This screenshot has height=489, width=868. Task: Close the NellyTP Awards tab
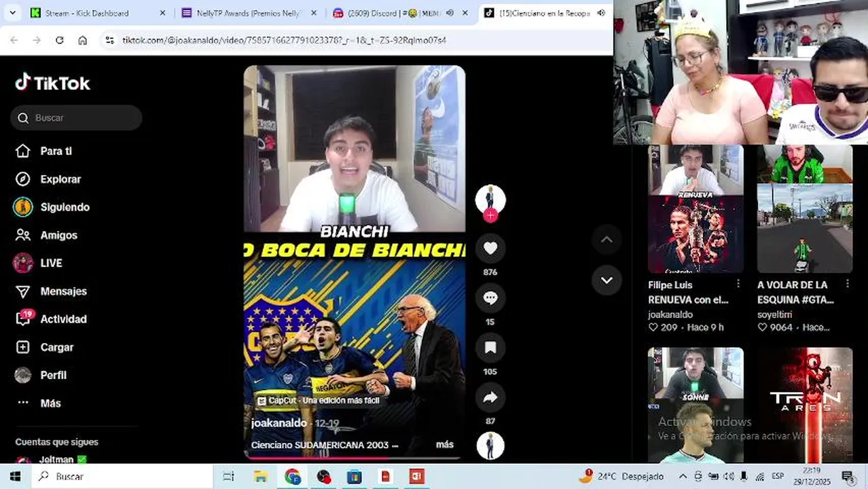[x=314, y=13]
